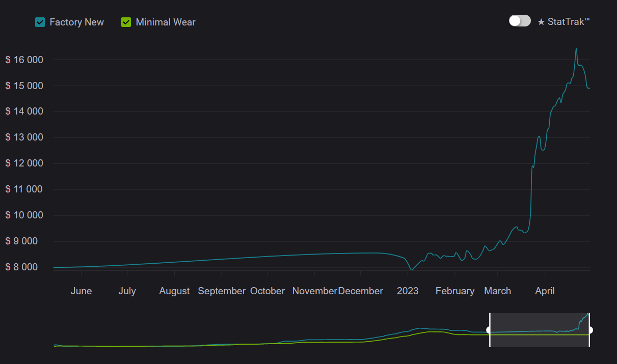The width and height of the screenshot is (617, 364).
Task: Toggle the StatTrak™ switch on
Action: [x=520, y=20]
